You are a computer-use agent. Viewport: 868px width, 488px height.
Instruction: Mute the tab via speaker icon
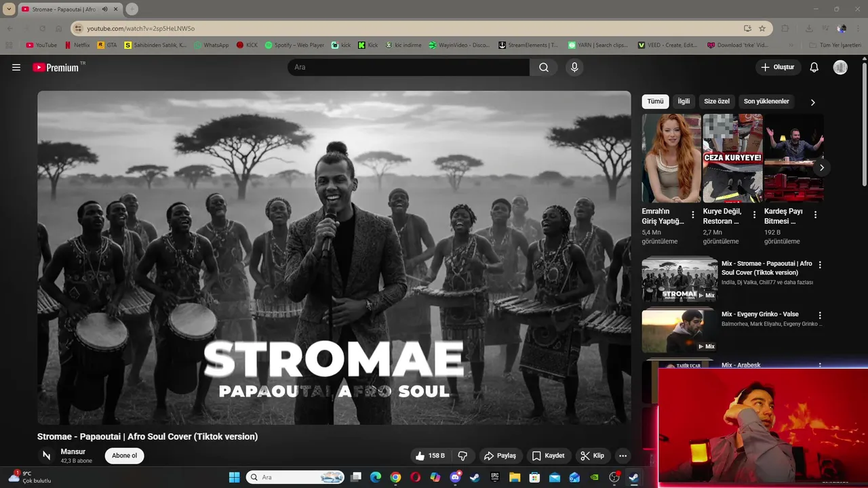pyautogui.click(x=104, y=9)
